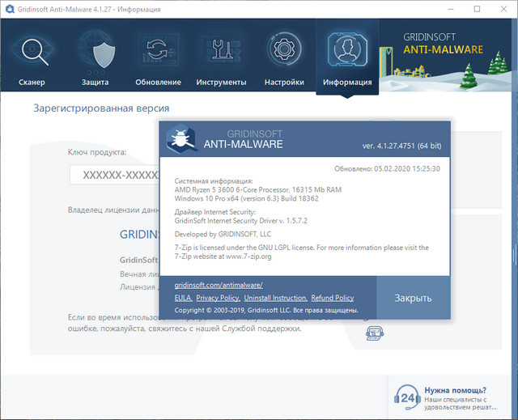Open the Инструменты wrench icon
Image resolution: width=518 pixels, height=420 pixels.
click(221, 53)
